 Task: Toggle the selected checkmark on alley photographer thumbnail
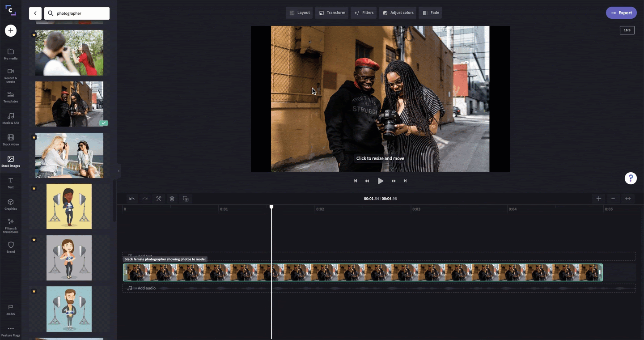pos(104,123)
